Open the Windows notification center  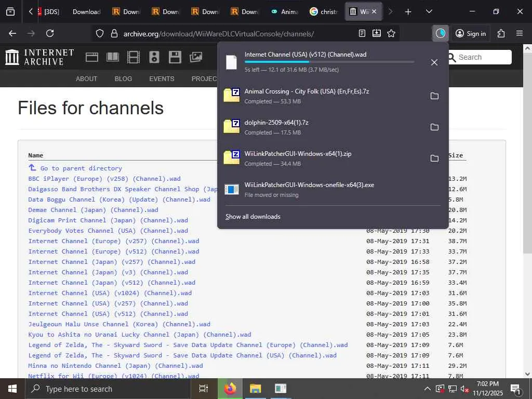point(515,389)
